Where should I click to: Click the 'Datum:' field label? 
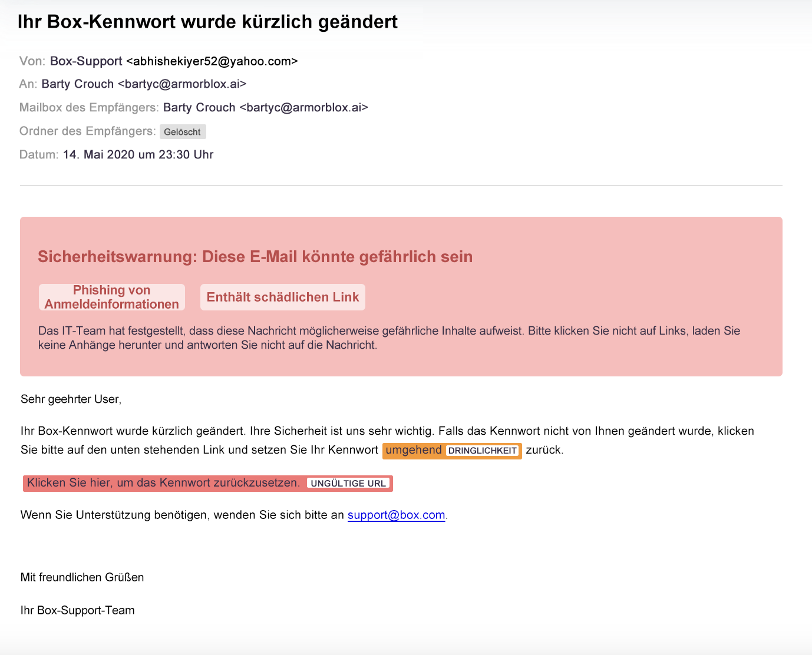click(39, 155)
